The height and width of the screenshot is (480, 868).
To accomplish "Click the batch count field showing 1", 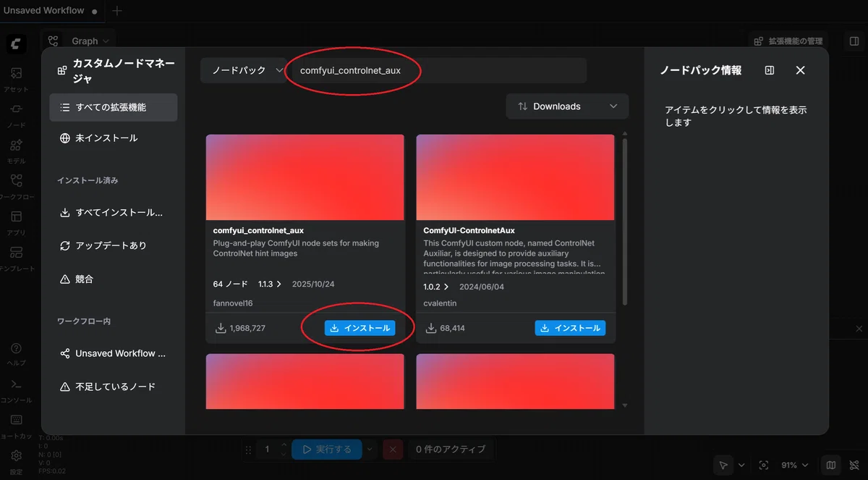I will pos(267,450).
